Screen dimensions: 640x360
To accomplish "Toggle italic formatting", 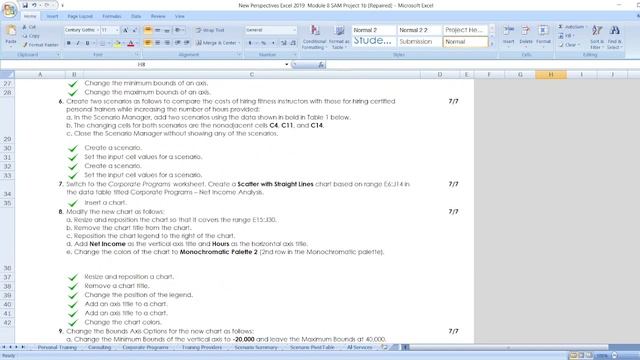I will coord(78,43).
